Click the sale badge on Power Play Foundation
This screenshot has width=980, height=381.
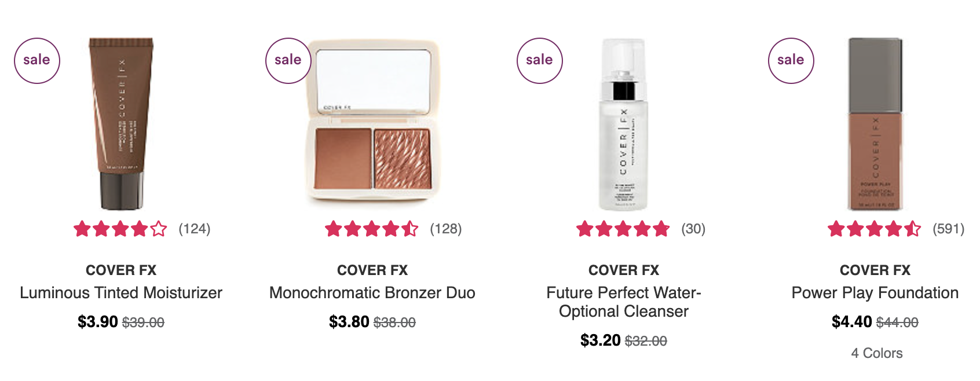791,61
